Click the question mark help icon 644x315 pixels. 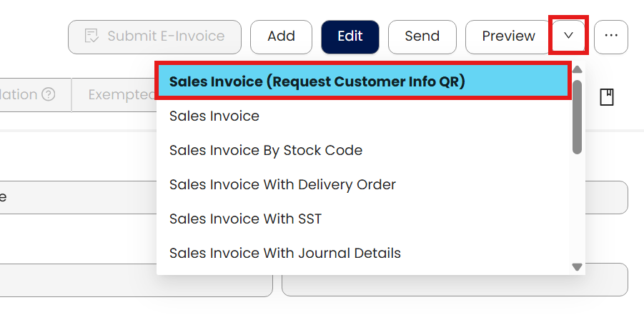click(49, 95)
